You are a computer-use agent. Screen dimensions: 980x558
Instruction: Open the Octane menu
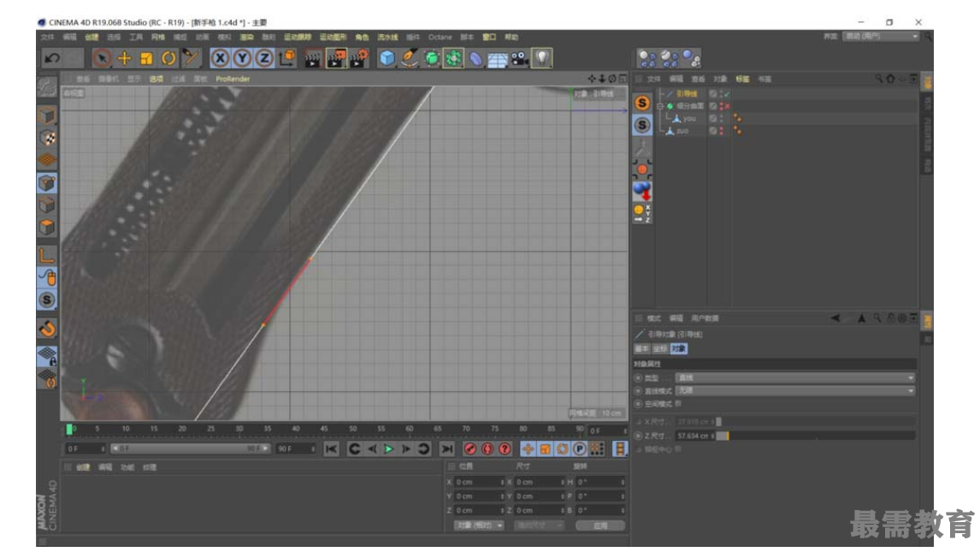click(x=440, y=37)
